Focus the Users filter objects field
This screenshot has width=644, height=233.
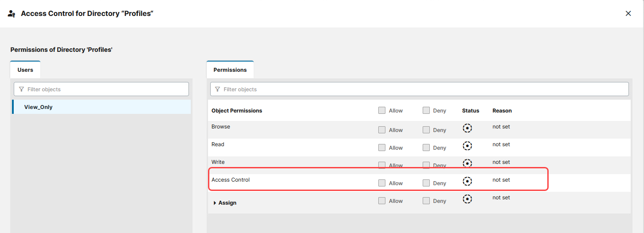tap(106, 89)
